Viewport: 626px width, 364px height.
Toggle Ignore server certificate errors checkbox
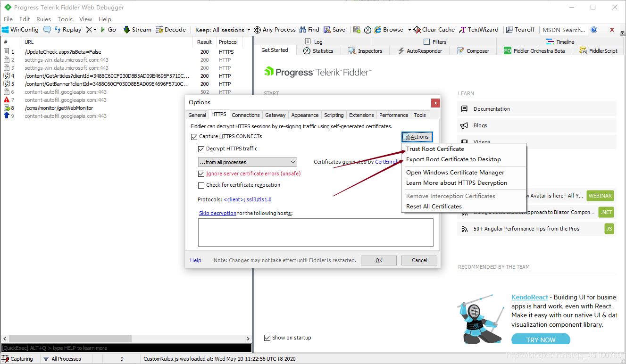(201, 174)
